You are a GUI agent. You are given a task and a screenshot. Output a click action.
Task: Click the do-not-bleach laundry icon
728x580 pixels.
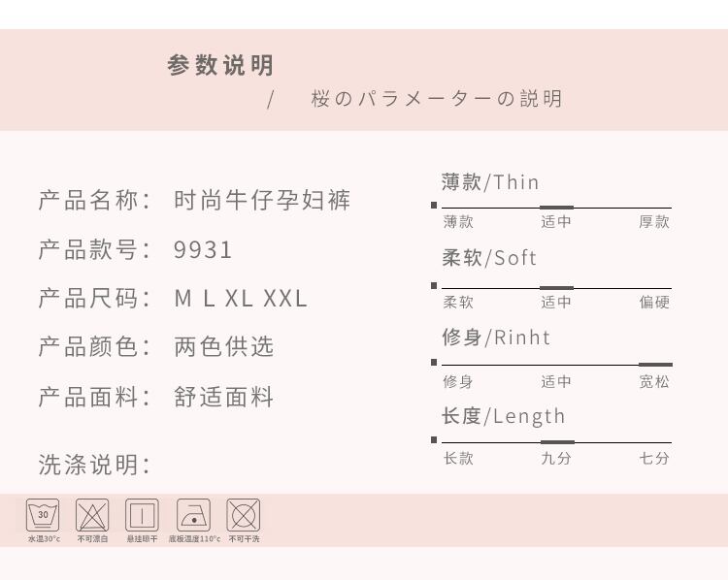[92, 515]
